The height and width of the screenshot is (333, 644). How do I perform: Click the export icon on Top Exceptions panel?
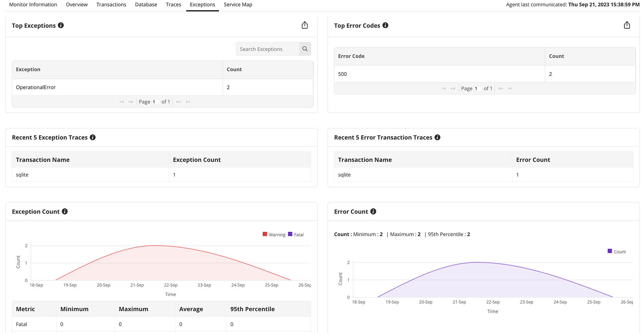pyautogui.click(x=305, y=25)
